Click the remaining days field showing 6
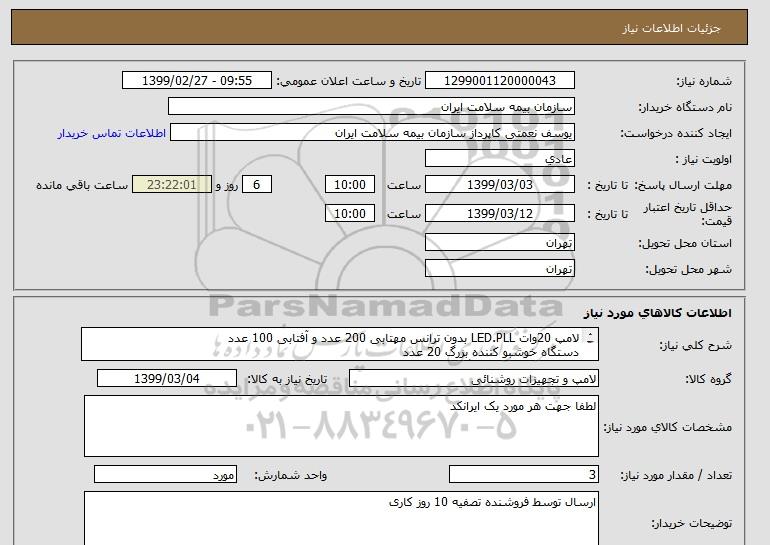The width and height of the screenshot is (770, 545). pos(256,185)
